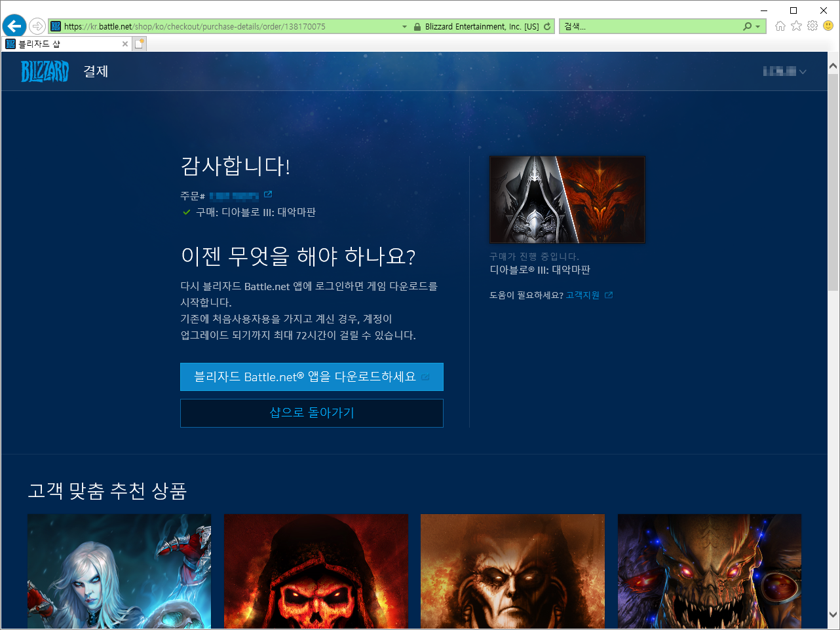The height and width of the screenshot is (630, 840).
Task: Expand the search provider dropdown arrow
Action: pyautogui.click(x=758, y=27)
